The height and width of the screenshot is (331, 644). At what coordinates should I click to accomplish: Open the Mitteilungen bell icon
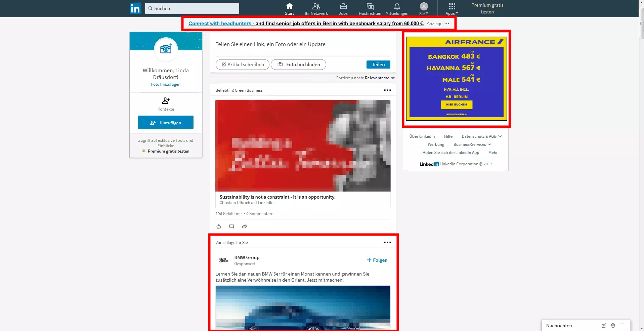(397, 6)
